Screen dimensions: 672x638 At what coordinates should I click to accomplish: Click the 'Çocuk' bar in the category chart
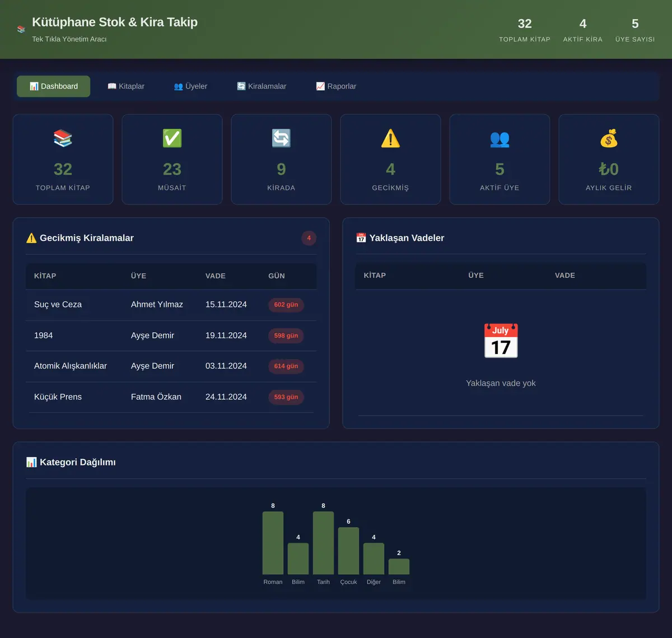tap(348, 551)
